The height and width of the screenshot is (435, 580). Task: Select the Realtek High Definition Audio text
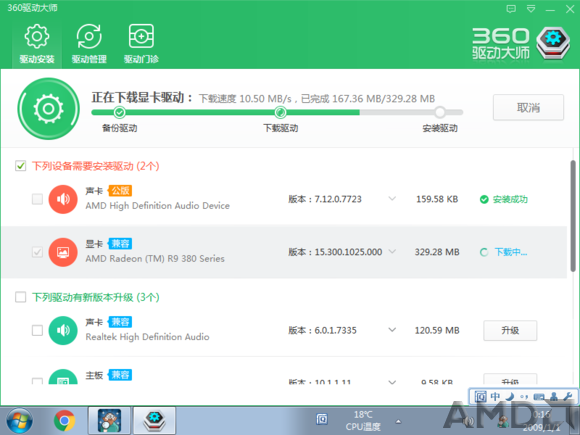click(x=147, y=337)
